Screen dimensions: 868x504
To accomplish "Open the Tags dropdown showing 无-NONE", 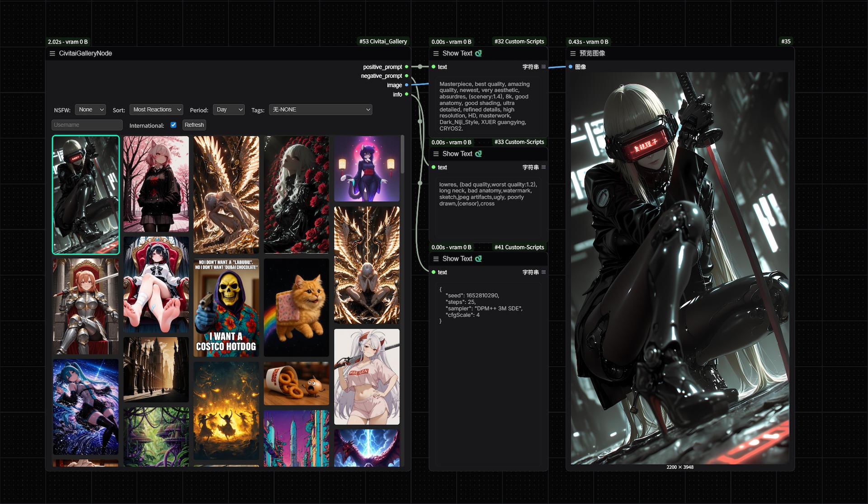I will (x=321, y=109).
